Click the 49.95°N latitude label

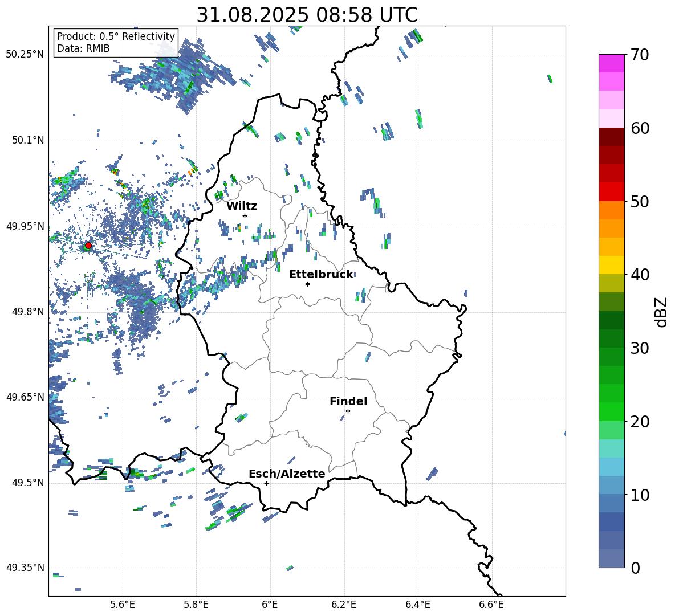[x=25, y=226]
